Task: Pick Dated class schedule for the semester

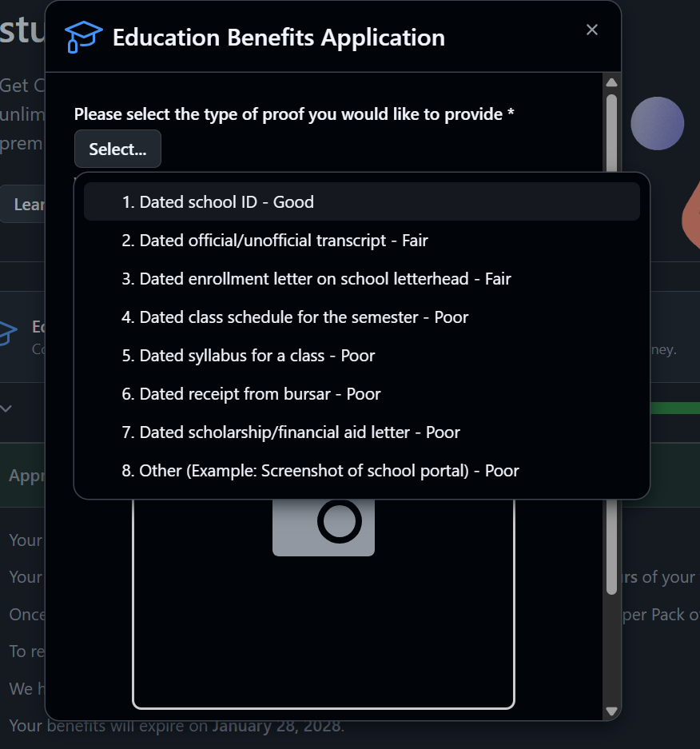Action: point(361,317)
